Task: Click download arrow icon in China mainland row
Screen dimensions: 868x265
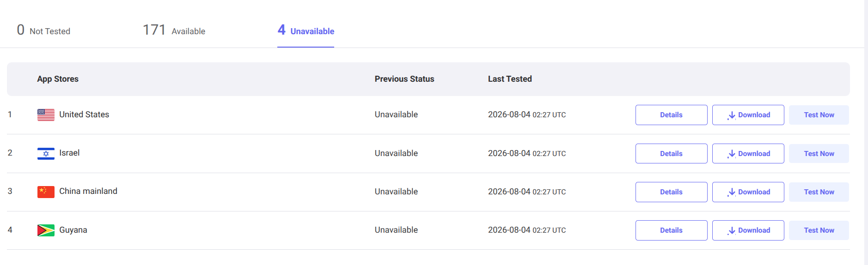Action: pyautogui.click(x=731, y=193)
